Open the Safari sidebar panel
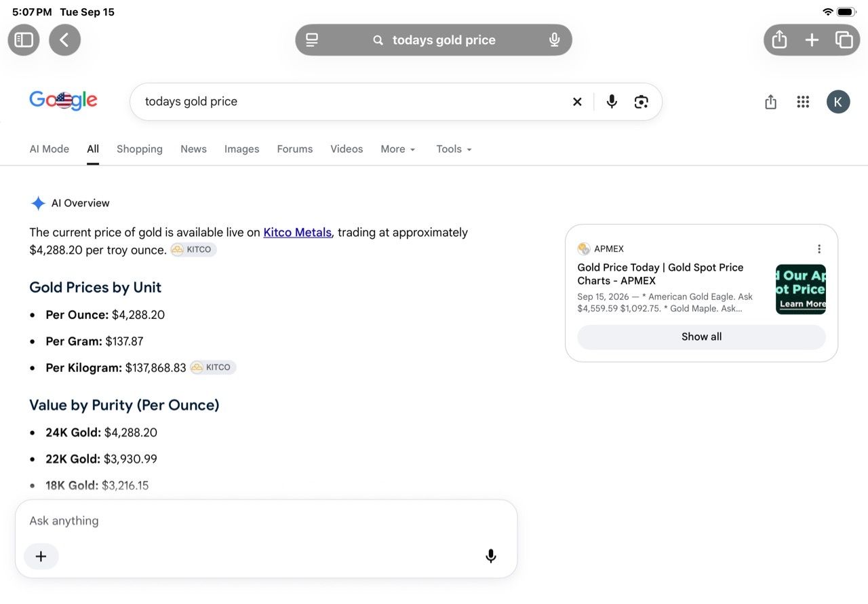Image resolution: width=868 pixels, height=604 pixels. [24, 40]
